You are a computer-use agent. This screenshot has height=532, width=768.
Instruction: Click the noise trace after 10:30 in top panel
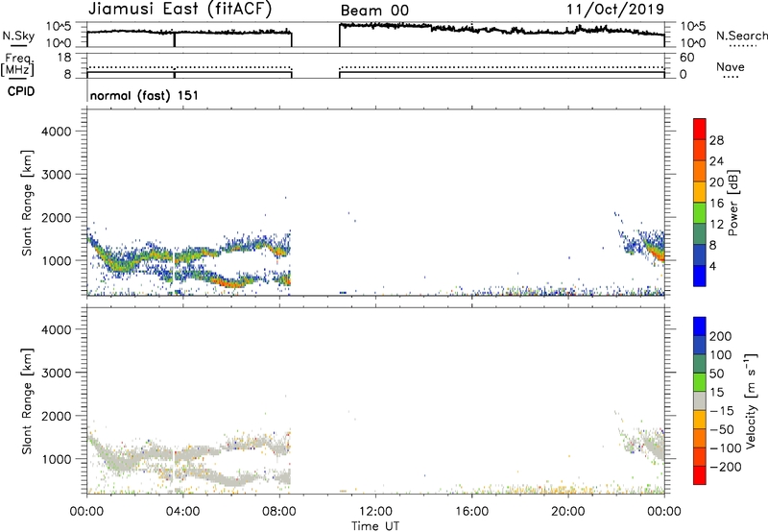[502, 29]
